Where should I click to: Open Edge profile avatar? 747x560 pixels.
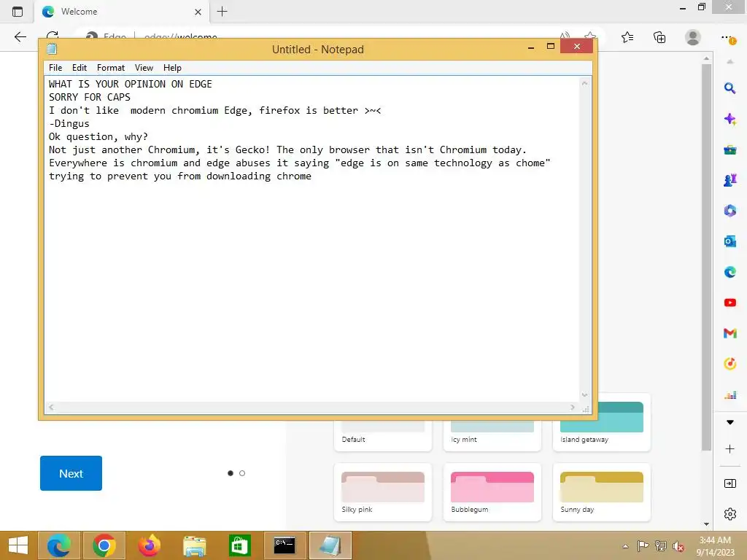(692, 37)
